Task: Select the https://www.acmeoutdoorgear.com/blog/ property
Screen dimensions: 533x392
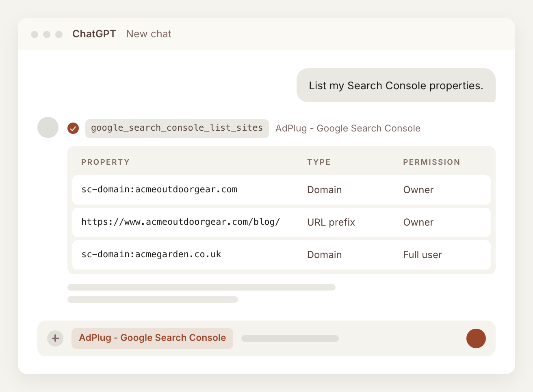Action: point(181,222)
